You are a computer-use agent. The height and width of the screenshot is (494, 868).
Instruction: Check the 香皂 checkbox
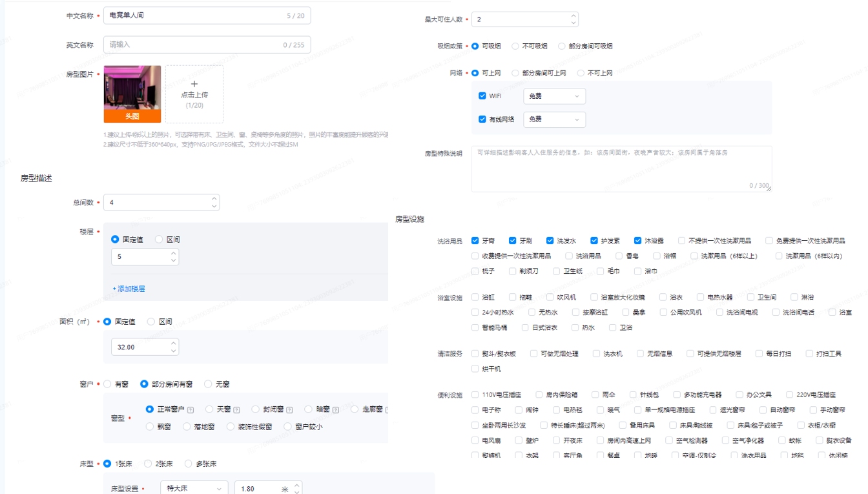coord(619,256)
